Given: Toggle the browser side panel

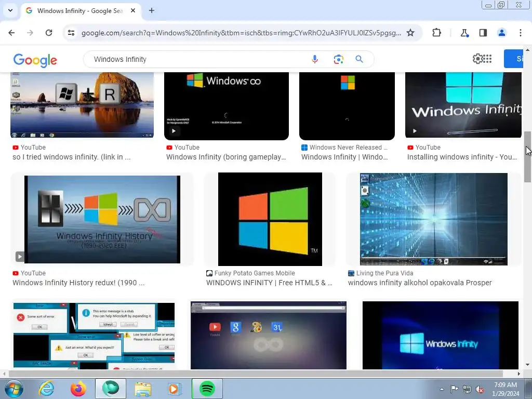Looking at the screenshot, I should coord(483,33).
